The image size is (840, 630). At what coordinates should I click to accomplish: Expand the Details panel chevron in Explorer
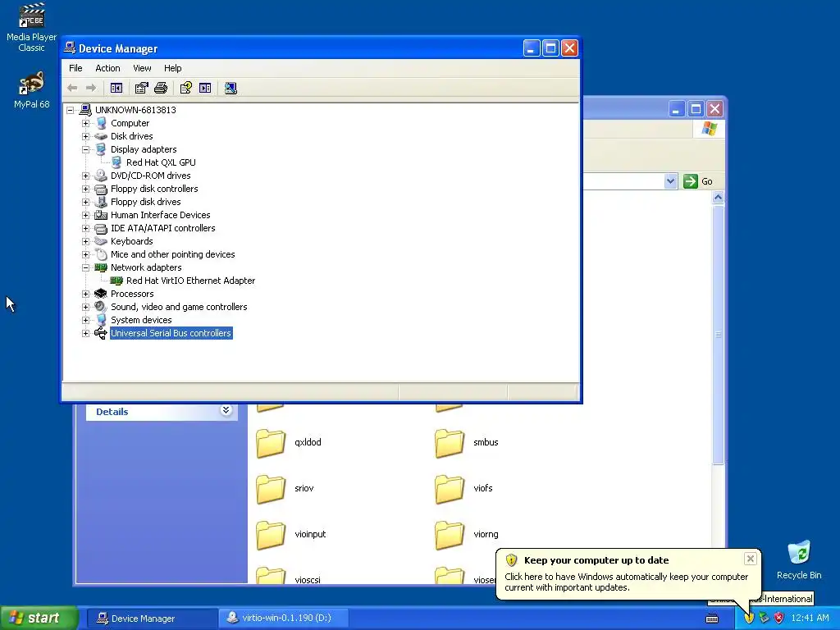pyautogui.click(x=226, y=410)
